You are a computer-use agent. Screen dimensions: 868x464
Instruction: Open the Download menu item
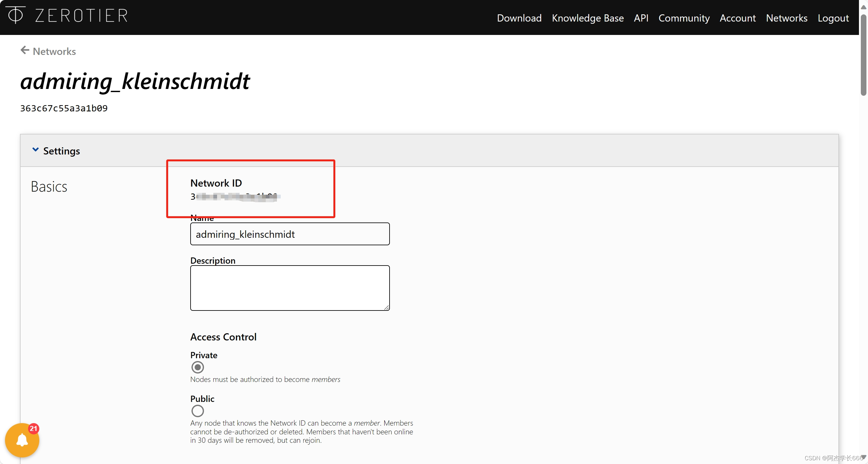[x=519, y=18]
